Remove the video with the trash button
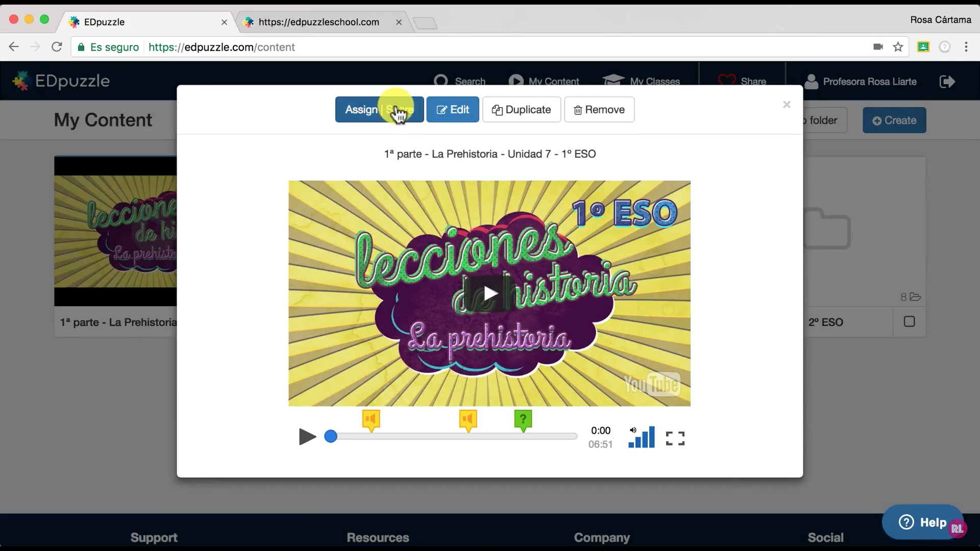Screen dimensions: 980x551 599,110
